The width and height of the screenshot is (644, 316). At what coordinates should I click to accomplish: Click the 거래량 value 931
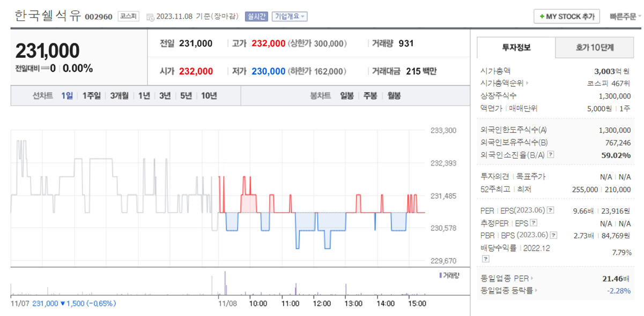[406, 43]
